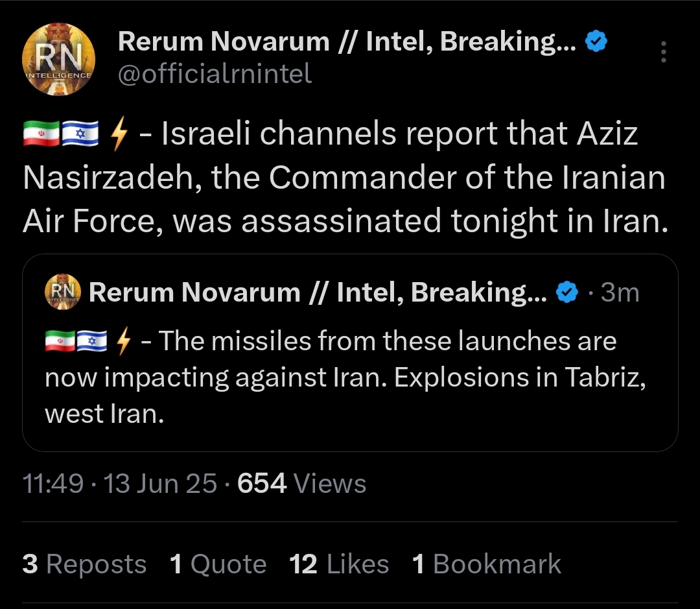
Task: Click the blue verified badge beside author name
Action: point(596,42)
